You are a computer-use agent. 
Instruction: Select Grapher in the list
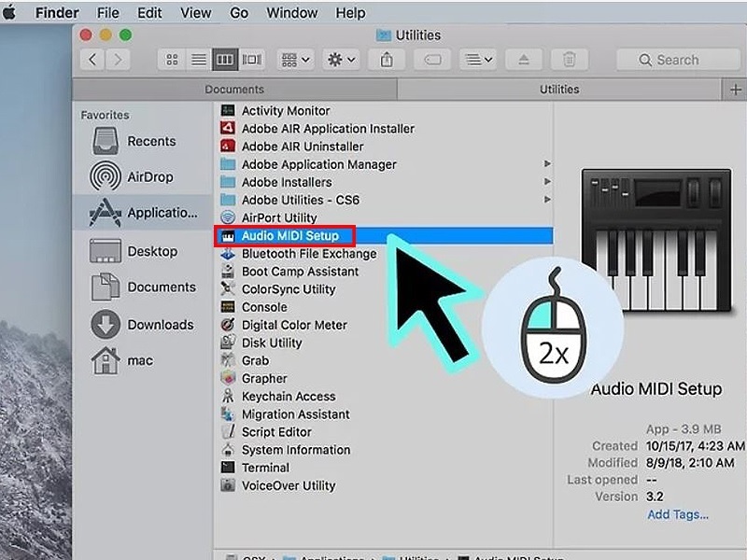click(x=254, y=379)
